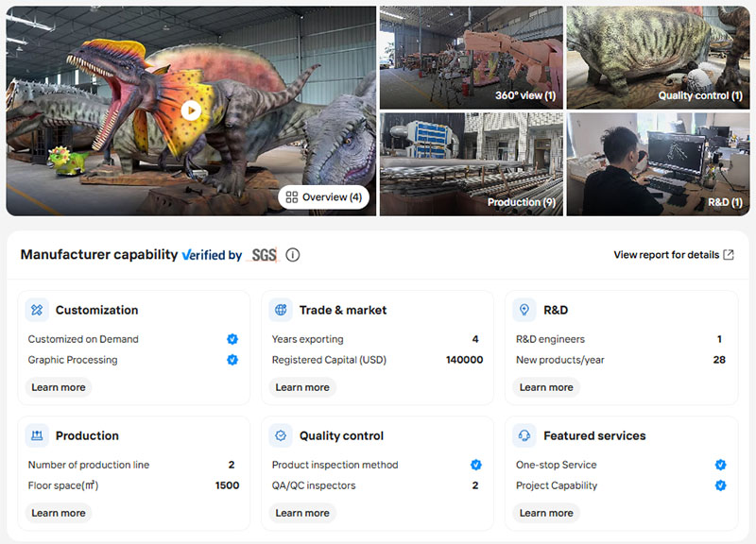Image resolution: width=756 pixels, height=544 pixels.
Task: Click the R&D engineers label
Action: pos(550,339)
